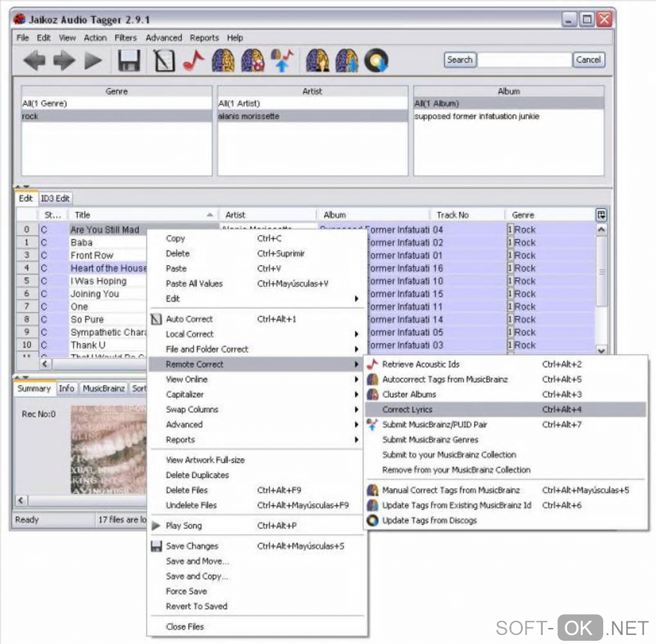Expand the Edit submenu arrow

(356, 299)
